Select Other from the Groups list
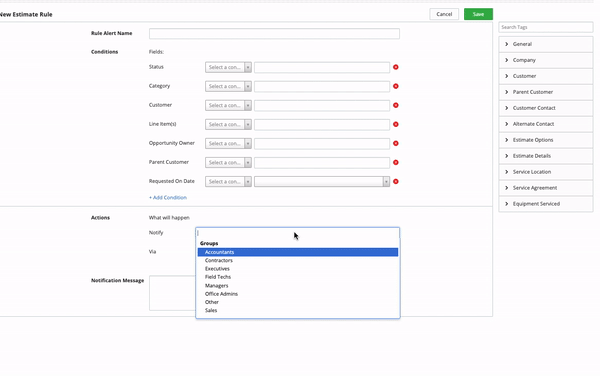 click(298, 302)
